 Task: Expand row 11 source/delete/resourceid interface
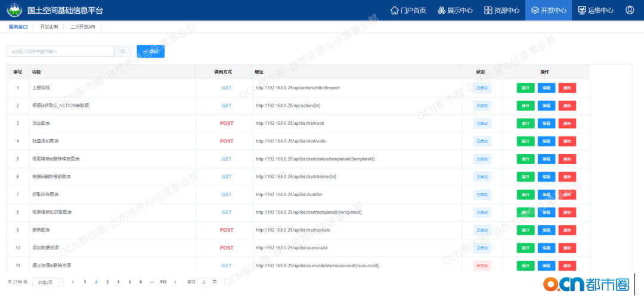(x=526, y=266)
